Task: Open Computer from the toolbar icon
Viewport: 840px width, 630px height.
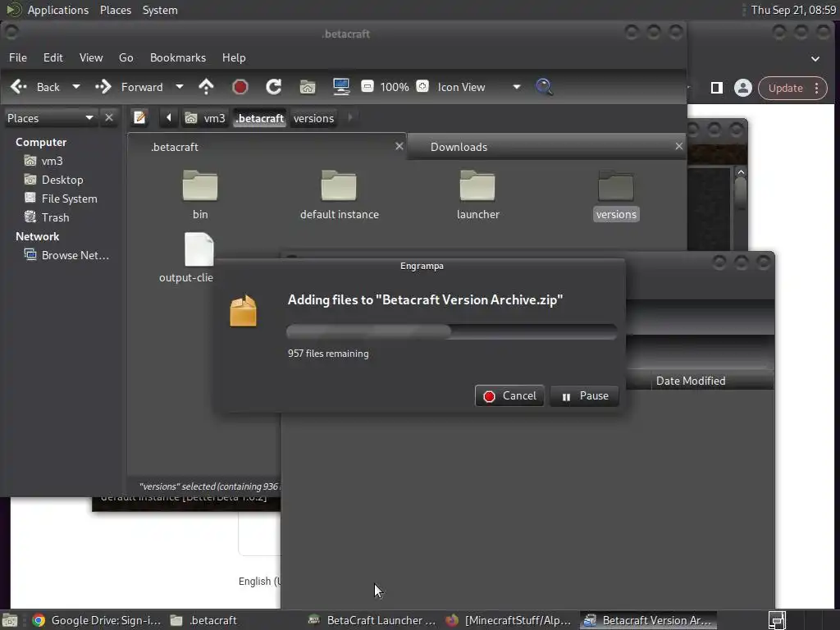Action: point(341,87)
